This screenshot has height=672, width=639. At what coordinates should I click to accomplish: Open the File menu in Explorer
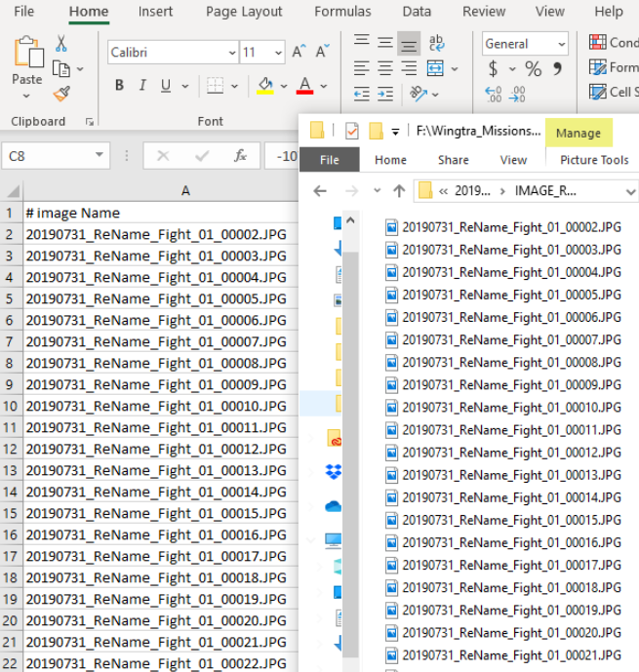[330, 160]
